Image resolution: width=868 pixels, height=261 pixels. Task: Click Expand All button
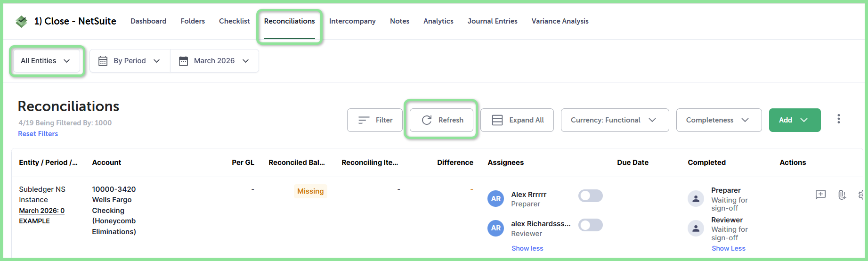517,120
